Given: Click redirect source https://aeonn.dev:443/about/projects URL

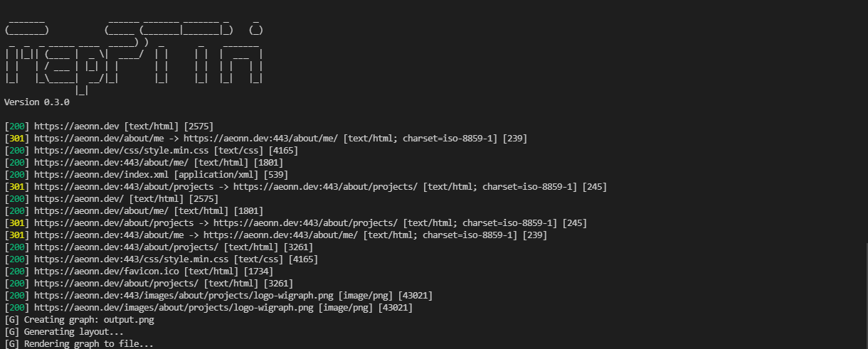Looking at the screenshot, I should pos(124,187).
